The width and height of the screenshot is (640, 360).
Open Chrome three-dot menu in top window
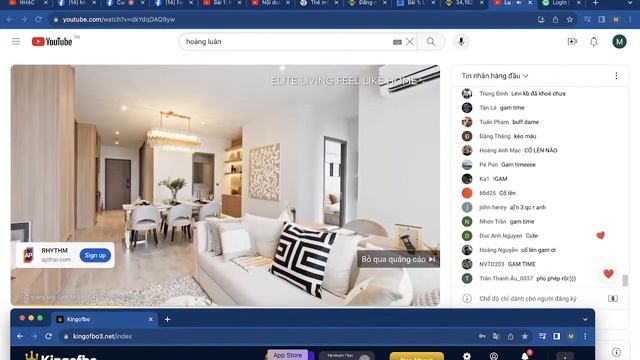pyautogui.click(x=631, y=19)
